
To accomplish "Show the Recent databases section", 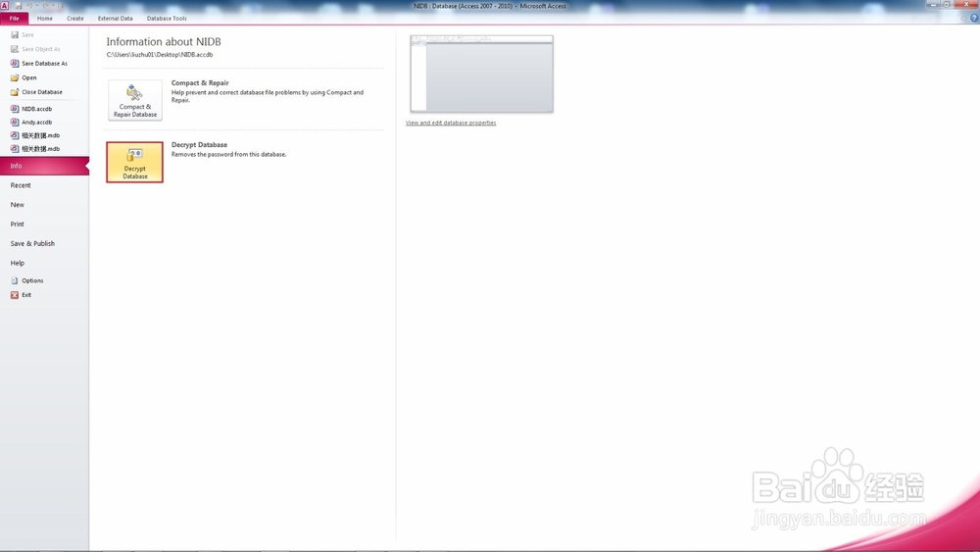I will (x=21, y=185).
